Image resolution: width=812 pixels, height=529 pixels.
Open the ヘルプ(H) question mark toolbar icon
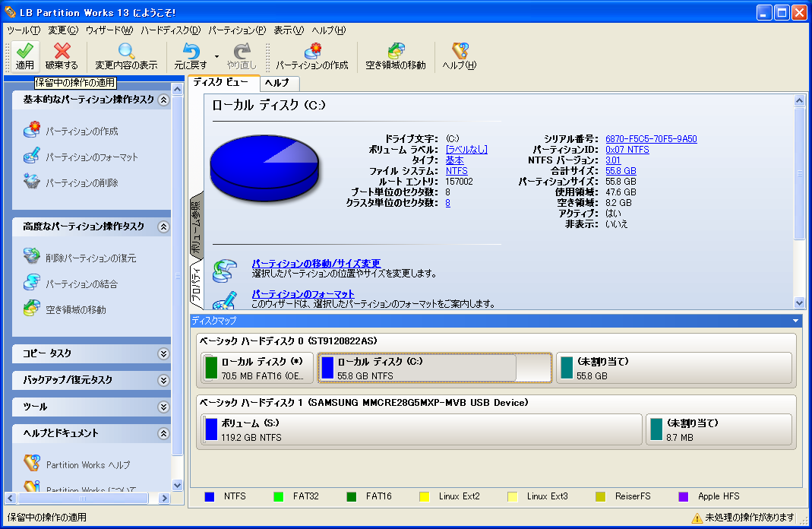(x=460, y=52)
